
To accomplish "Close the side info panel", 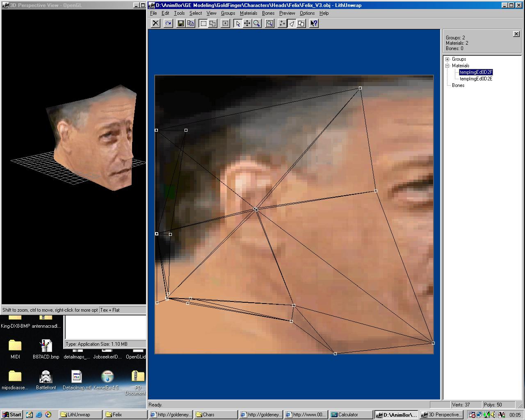I will (x=516, y=34).
